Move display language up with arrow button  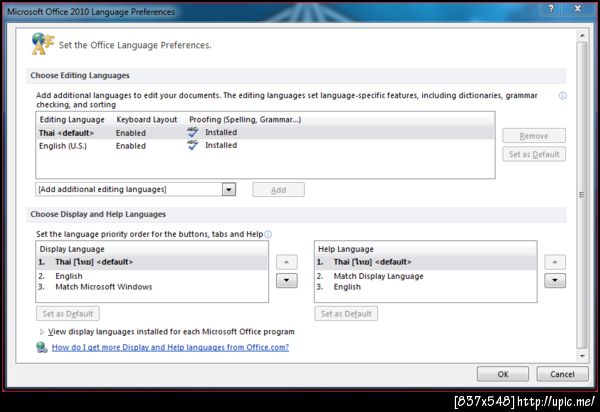click(287, 262)
